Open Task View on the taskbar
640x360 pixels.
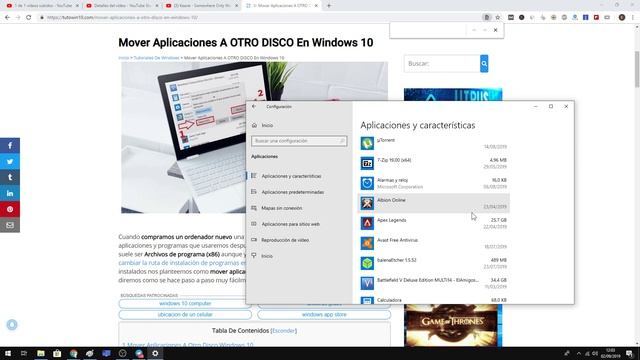pyautogui.click(x=24, y=353)
